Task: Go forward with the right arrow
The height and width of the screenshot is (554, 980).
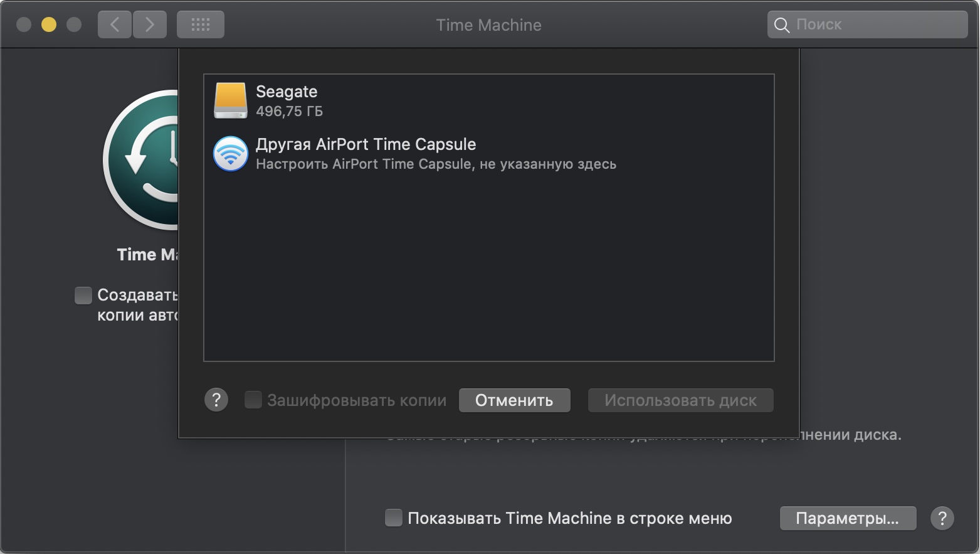Action: pyautogui.click(x=150, y=24)
